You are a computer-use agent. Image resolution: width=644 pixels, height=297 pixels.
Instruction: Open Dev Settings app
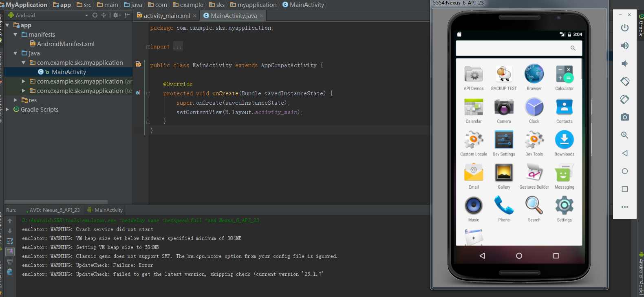click(x=504, y=143)
